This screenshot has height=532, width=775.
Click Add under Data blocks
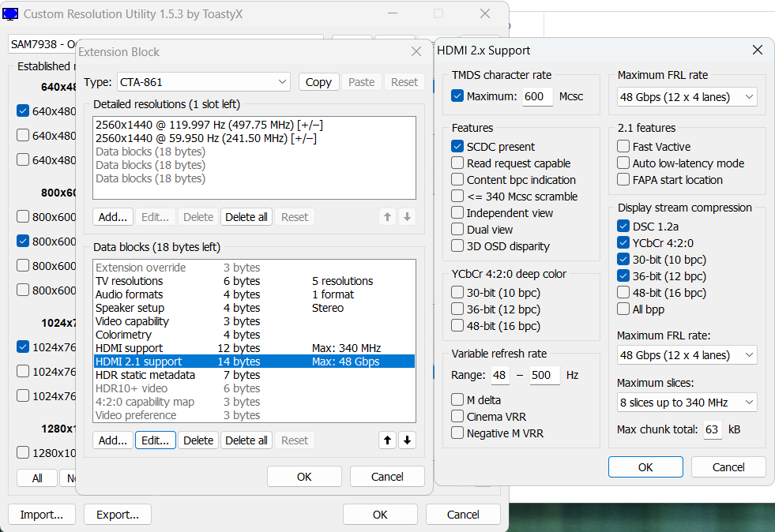(x=113, y=440)
